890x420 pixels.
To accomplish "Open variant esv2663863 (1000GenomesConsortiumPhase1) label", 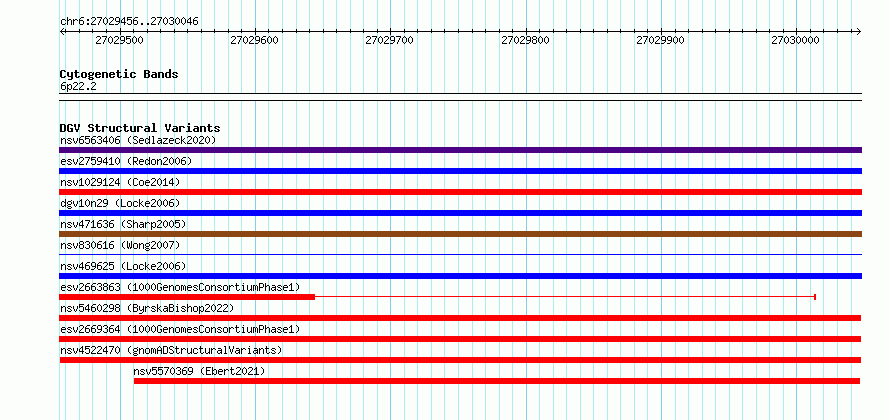I will coord(180,287).
